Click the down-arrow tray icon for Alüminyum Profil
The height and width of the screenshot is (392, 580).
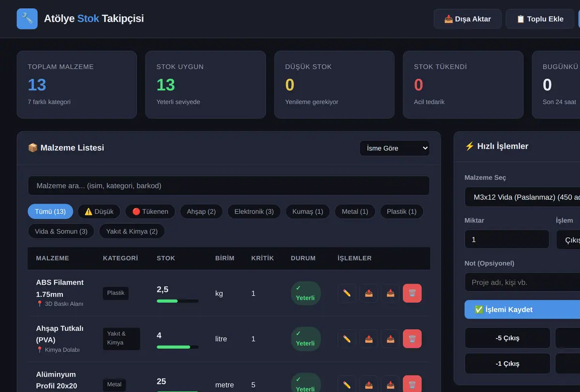(391, 384)
